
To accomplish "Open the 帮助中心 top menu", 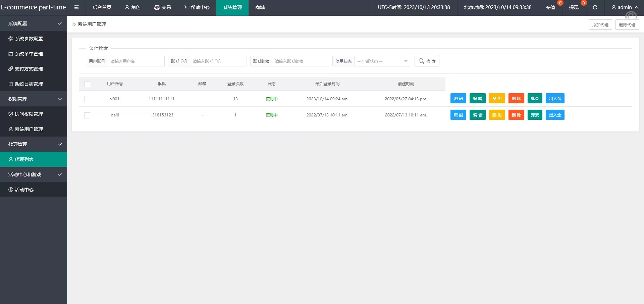I will click(197, 7).
